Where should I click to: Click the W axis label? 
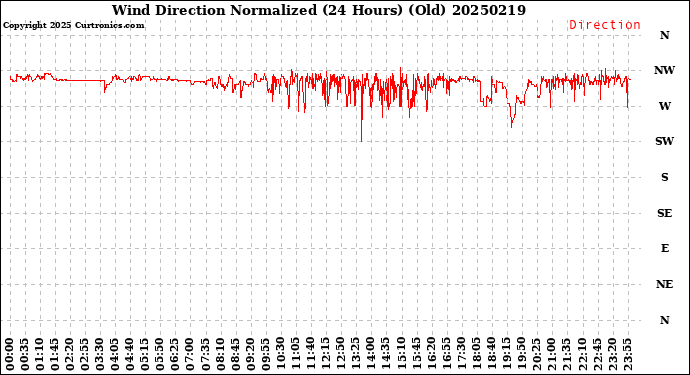(x=664, y=106)
